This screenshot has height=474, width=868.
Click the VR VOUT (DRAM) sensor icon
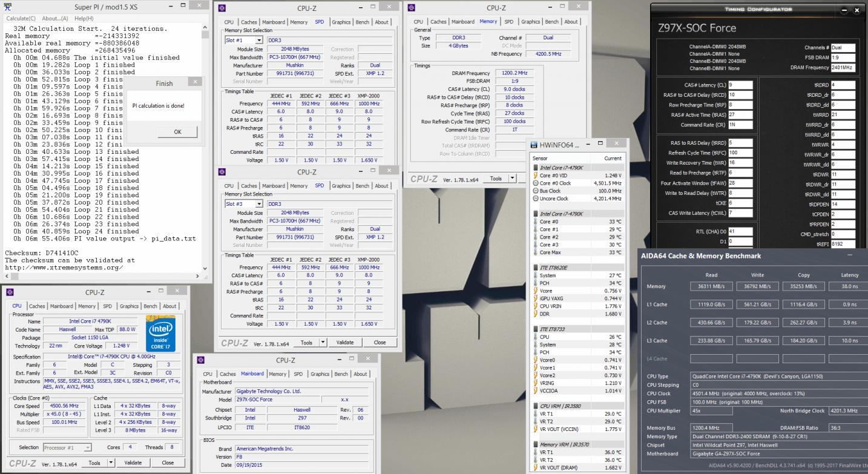536,468
